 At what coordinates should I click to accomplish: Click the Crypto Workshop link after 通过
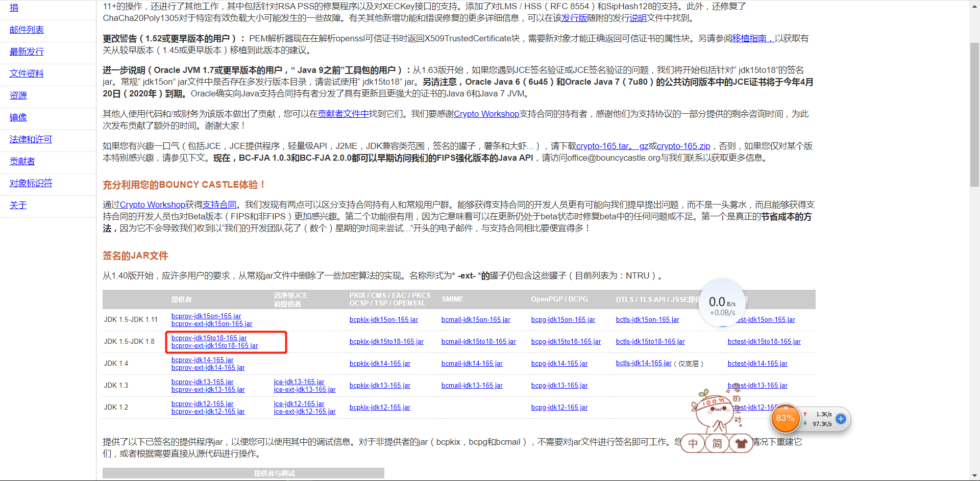153,205
